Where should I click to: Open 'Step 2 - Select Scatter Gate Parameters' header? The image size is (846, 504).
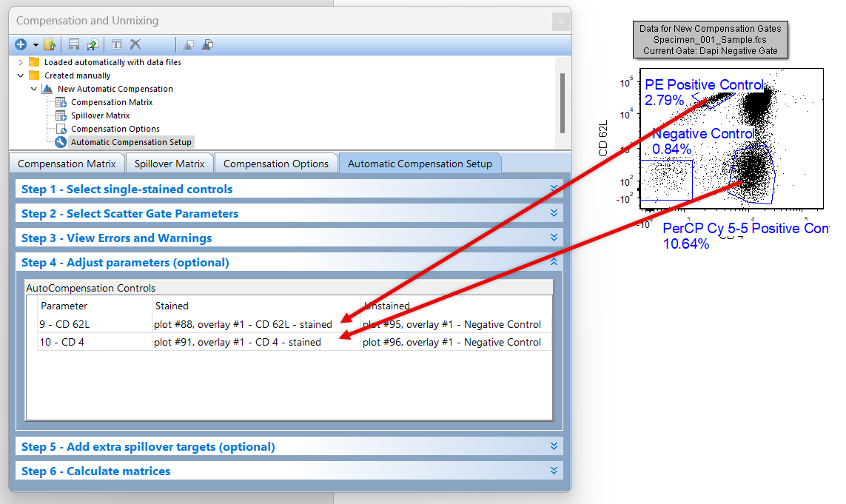point(289,213)
